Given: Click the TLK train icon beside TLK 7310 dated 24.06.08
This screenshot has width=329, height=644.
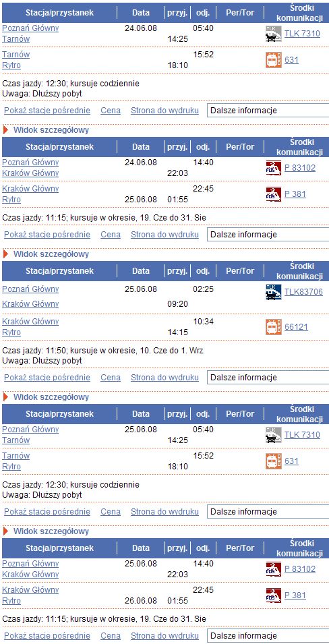Looking at the screenshot, I should pyautogui.click(x=274, y=34).
